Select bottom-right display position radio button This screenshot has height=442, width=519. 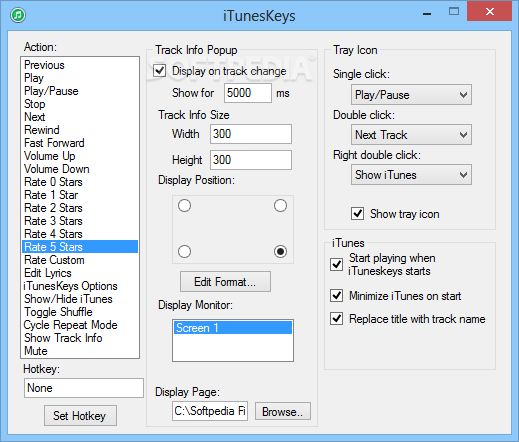click(x=280, y=251)
